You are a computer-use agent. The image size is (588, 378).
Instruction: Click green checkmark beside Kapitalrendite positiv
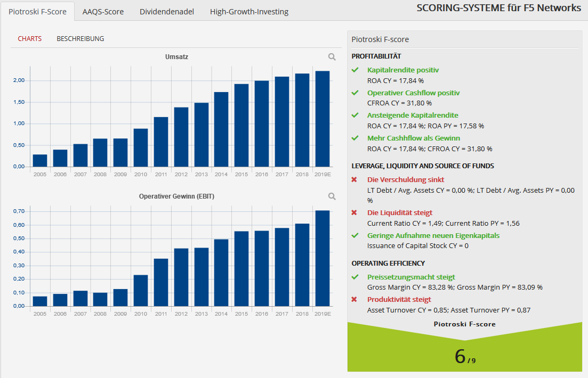point(355,70)
